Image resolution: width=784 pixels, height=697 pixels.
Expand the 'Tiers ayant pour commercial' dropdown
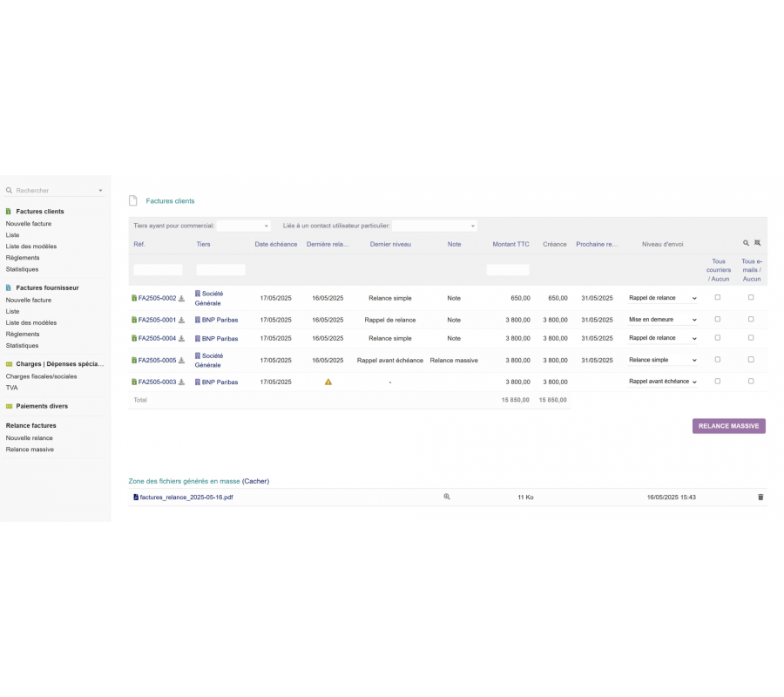[x=243, y=226]
